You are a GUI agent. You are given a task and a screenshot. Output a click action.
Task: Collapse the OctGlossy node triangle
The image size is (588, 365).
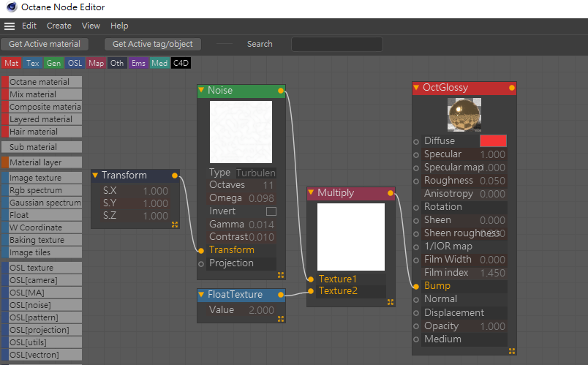click(416, 87)
